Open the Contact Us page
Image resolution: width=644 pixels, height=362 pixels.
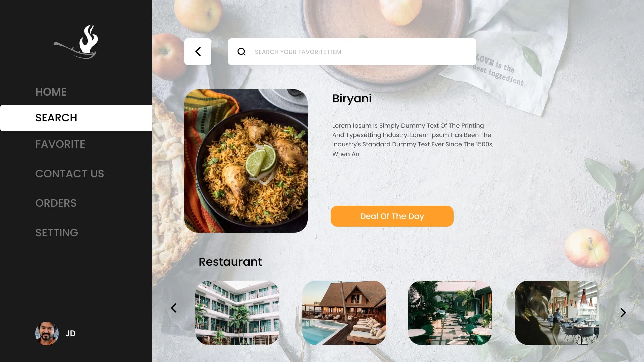(x=70, y=174)
